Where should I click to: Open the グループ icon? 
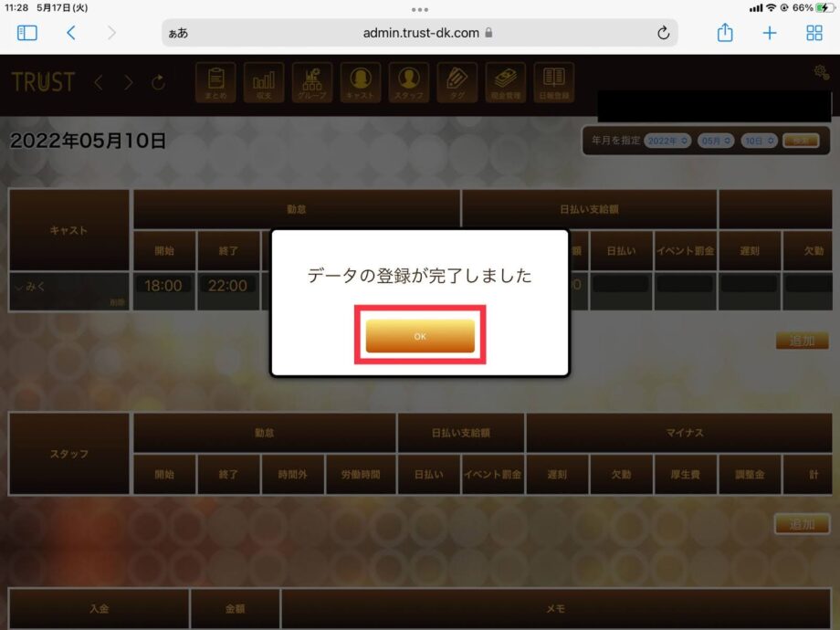point(312,82)
